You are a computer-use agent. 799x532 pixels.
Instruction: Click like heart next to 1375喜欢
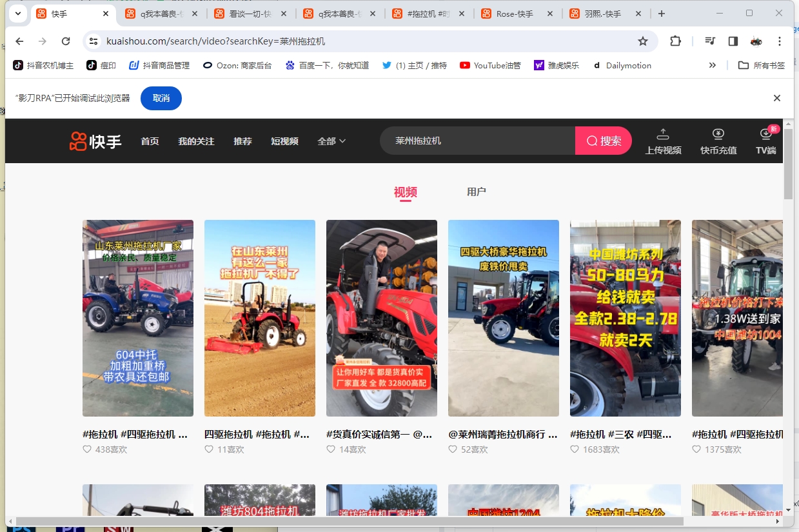pyautogui.click(x=696, y=449)
